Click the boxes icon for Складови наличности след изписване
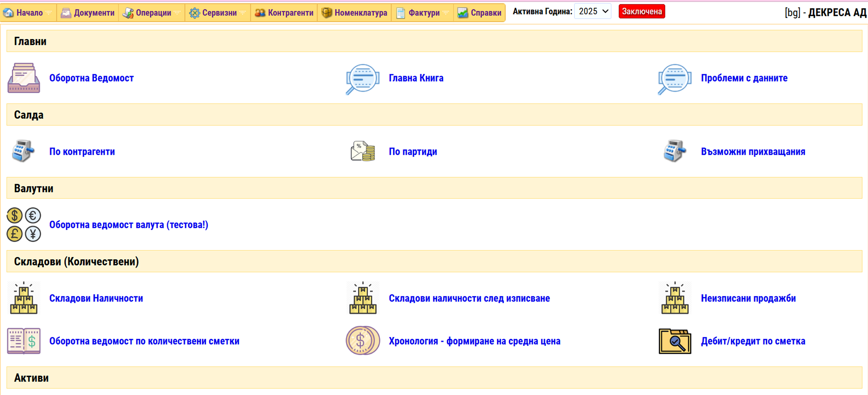This screenshot has width=868, height=395. coord(363,298)
